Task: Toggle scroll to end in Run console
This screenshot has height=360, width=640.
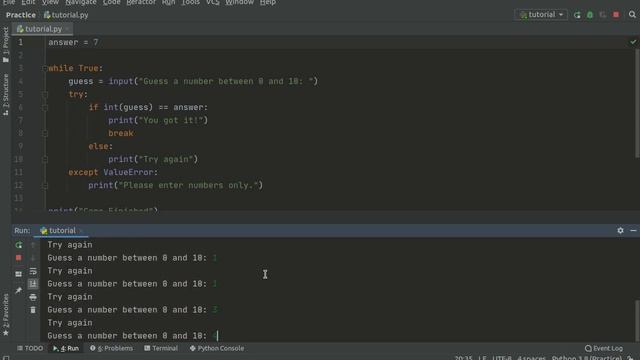Action: [x=33, y=284]
